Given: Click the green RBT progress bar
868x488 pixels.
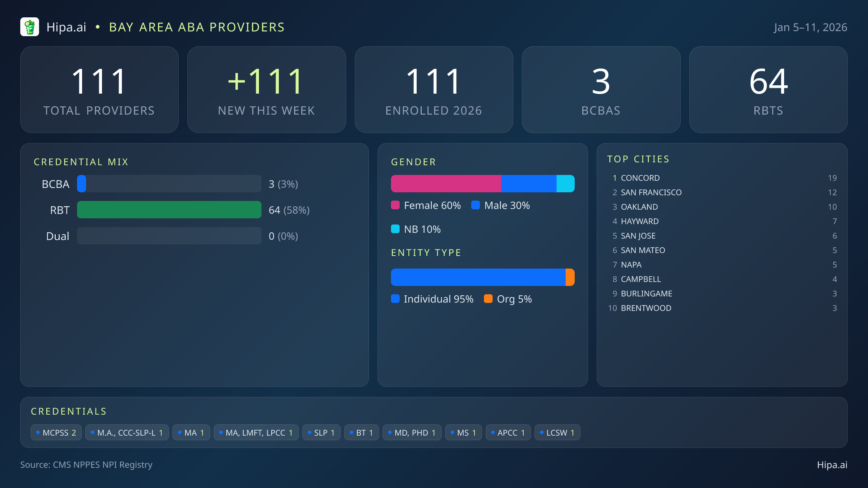Looking at the screenshot, I should (x=169, y=210).
